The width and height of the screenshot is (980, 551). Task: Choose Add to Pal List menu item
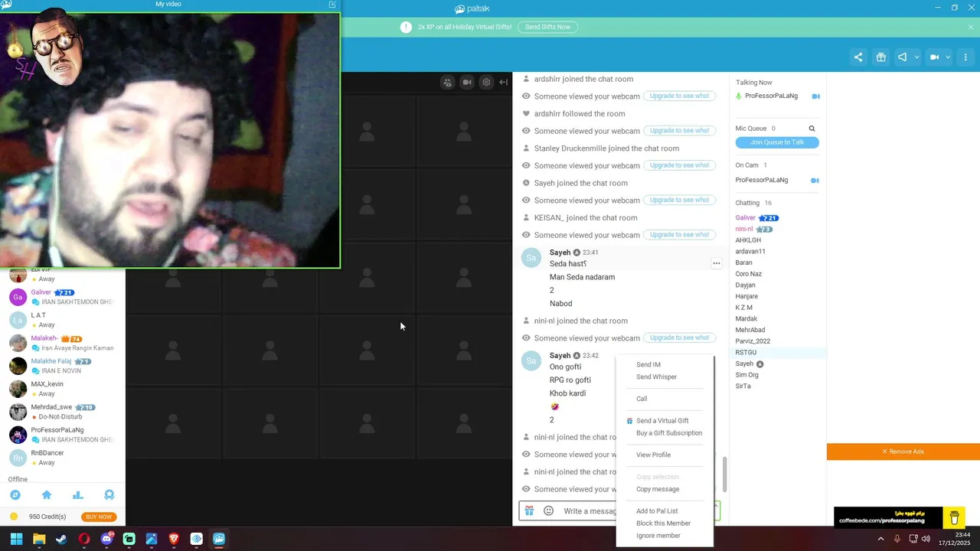pos(657,511)
